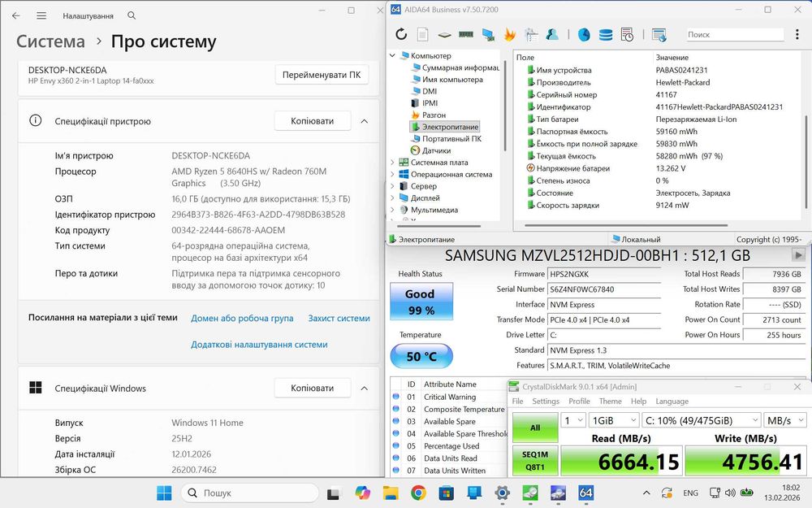
Task: Open the 1GiB test size dropdown
Action: point(614,420)
